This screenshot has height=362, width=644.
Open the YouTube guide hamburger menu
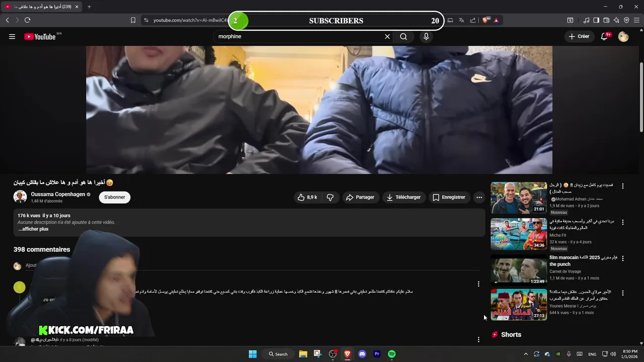click(12, 36)
